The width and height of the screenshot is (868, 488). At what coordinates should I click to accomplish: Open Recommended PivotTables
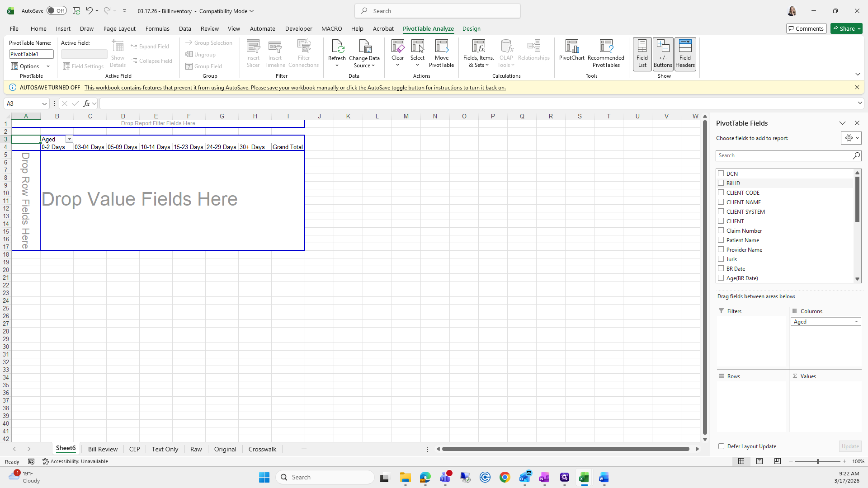tap(606, 47)
